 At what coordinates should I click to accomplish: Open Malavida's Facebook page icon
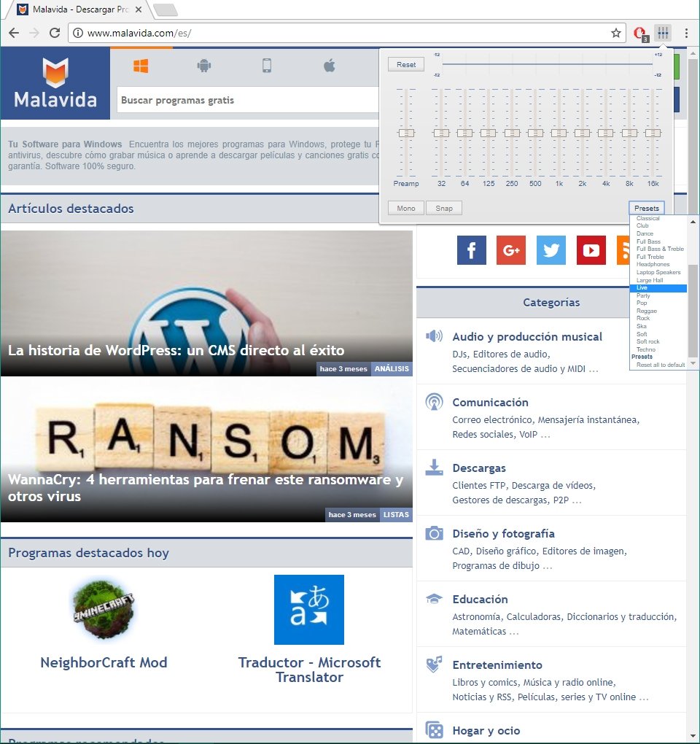tap(472, 250)
